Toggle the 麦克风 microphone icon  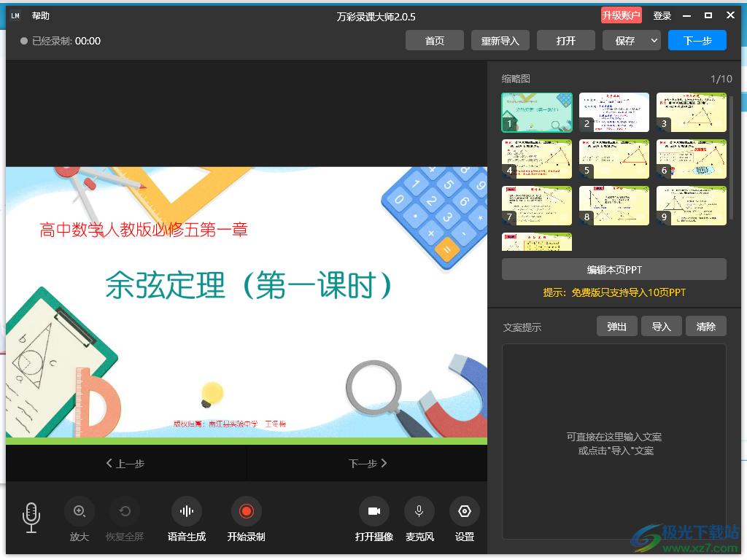(x=419, y=511)
